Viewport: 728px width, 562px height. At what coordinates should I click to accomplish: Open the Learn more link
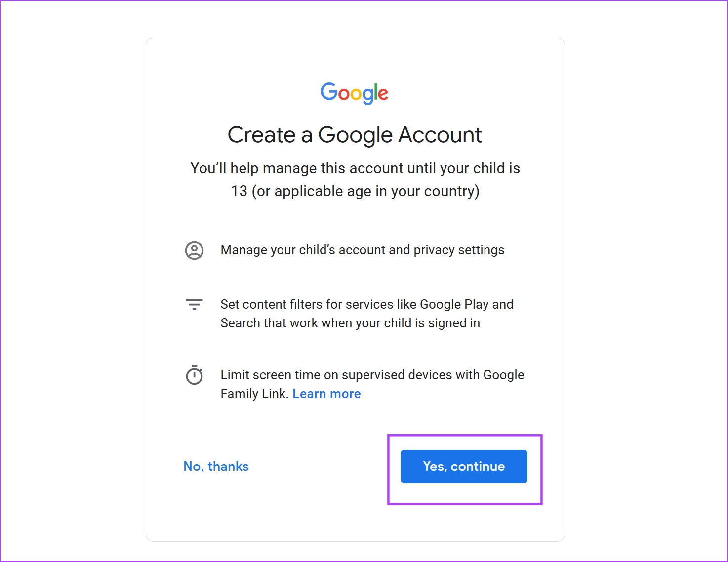(326, 394)
